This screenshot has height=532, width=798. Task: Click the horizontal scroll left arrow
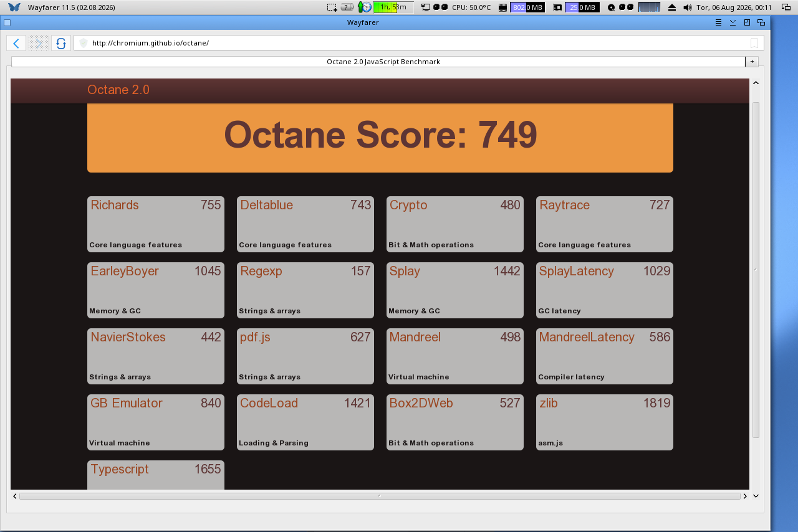(15, 496)
